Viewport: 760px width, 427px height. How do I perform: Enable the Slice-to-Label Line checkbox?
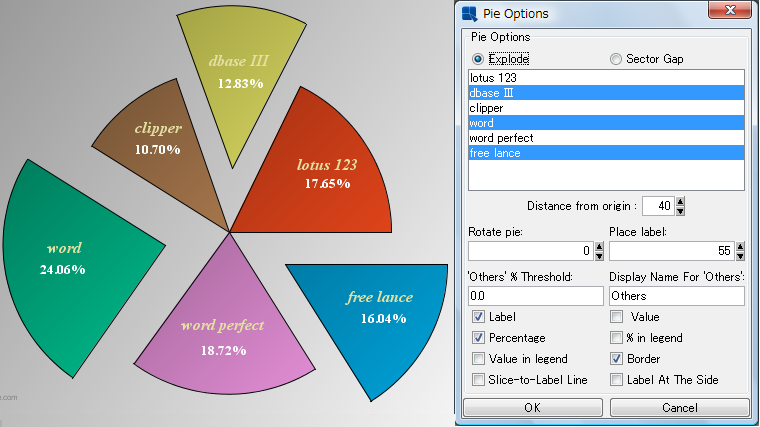[478, 380]
